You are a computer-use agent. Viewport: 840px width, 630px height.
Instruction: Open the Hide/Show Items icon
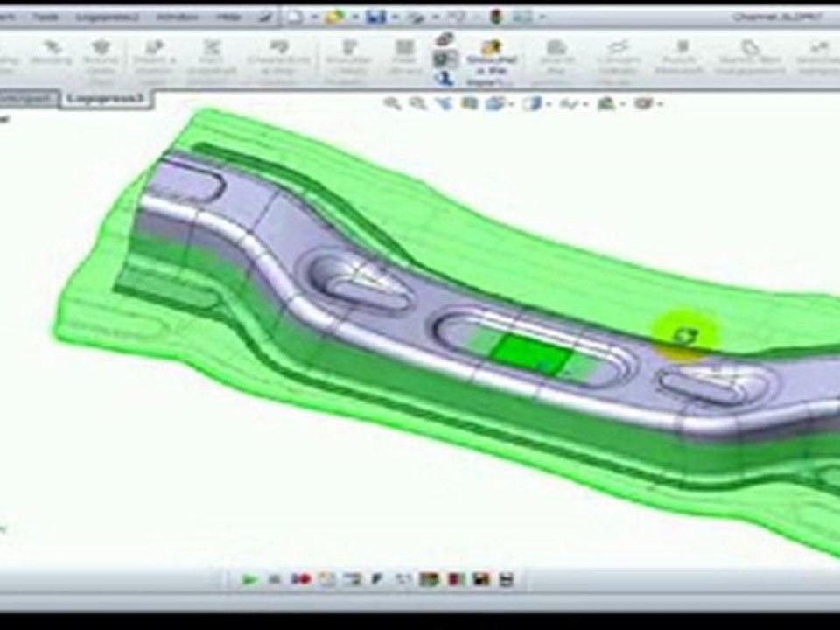tap(568, 103)
